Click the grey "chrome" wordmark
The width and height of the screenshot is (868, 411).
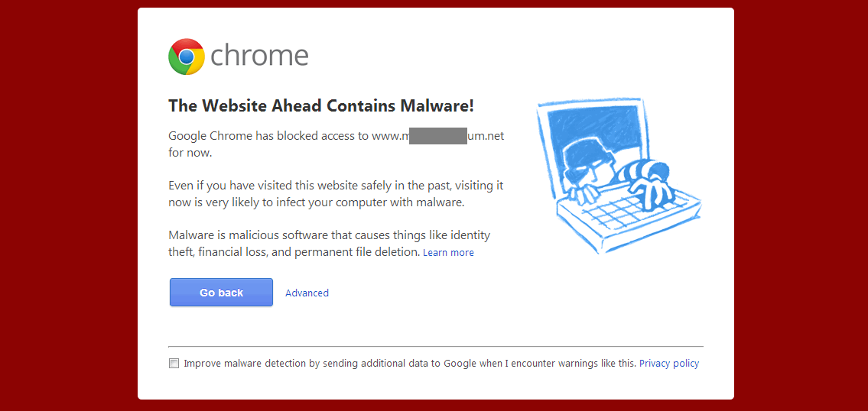tap(259, 56)
